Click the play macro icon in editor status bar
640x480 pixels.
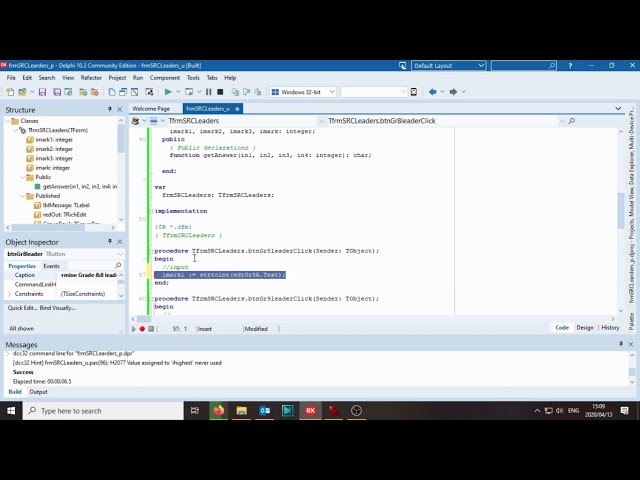coord(133,329)
